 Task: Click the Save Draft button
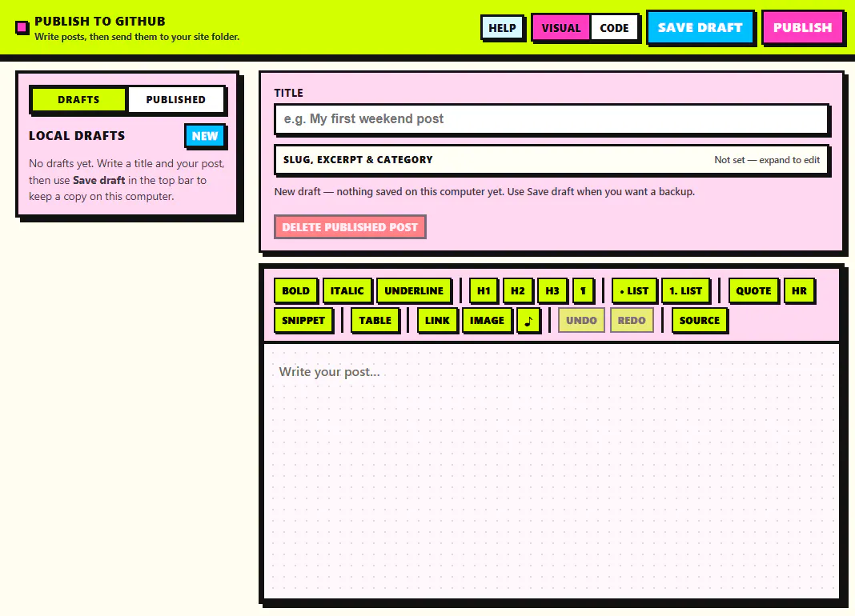point(700,27)
